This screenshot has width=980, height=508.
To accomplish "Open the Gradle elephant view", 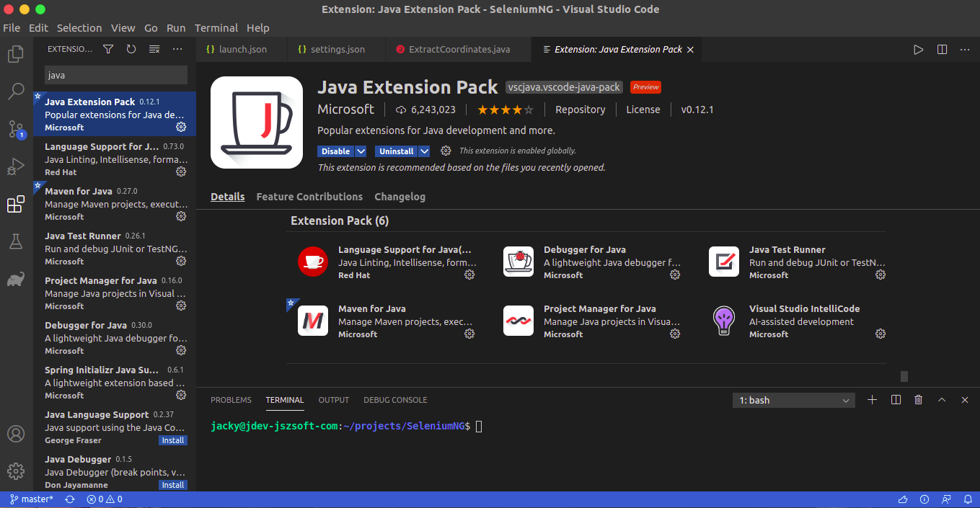I will [x=16, y=279].
